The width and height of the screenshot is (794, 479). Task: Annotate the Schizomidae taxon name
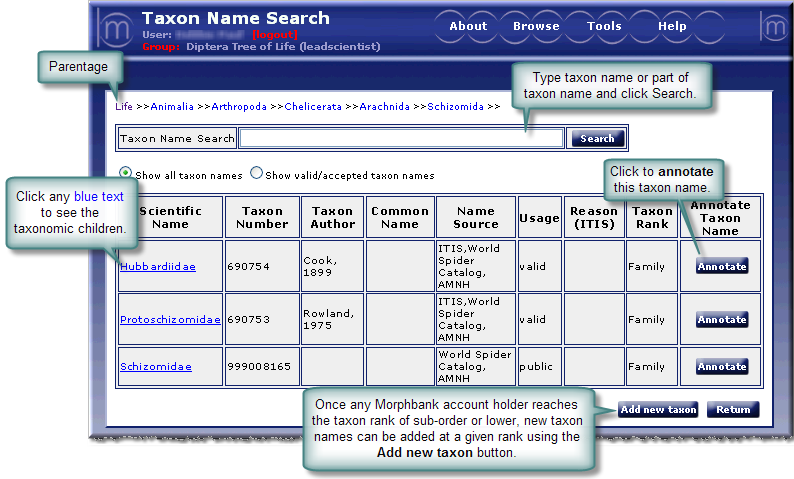coord(722,367)
